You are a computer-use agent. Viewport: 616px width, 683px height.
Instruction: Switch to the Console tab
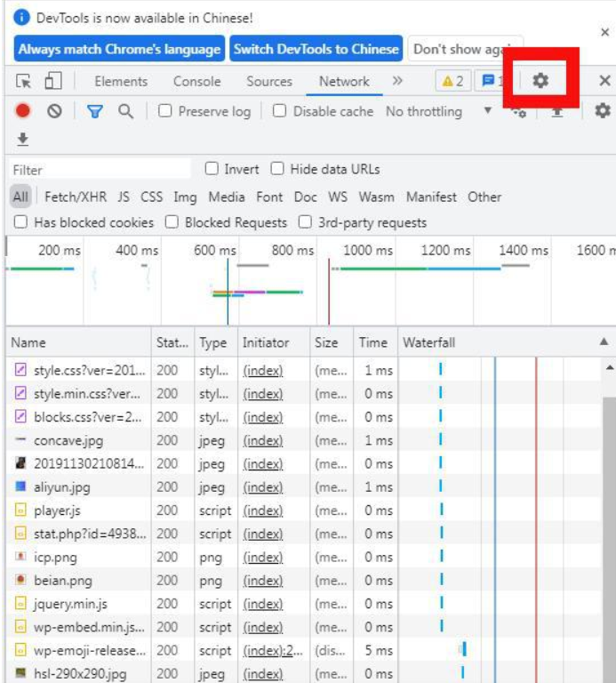(x=196, y=82)
